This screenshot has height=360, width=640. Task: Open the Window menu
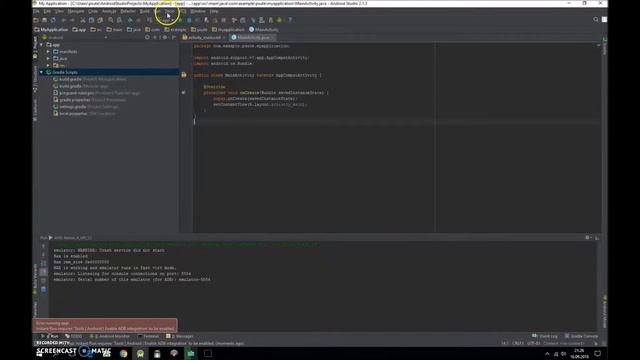point(198,11)
